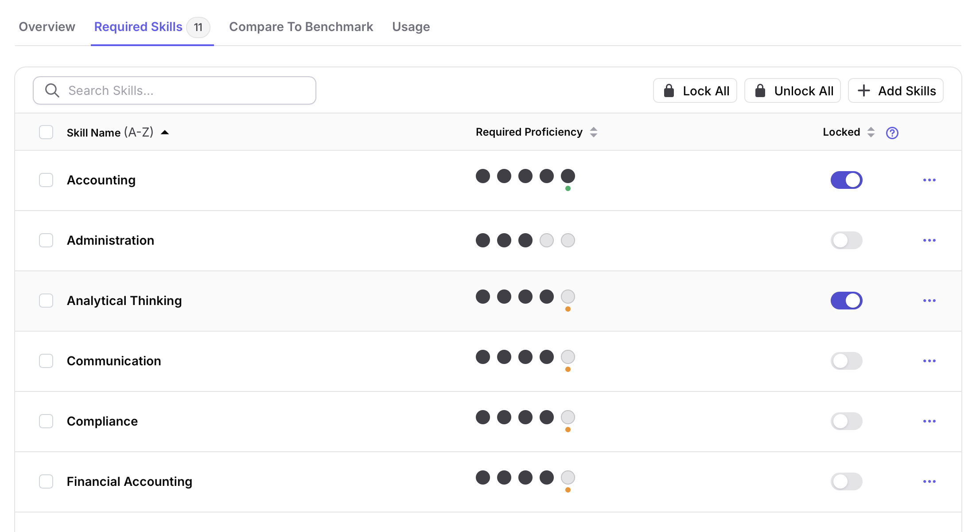Image resolution: width=980 pixels, height=532 pixels.
Task: Set Administration proficiency to fourth dot
Action: point(546,240)
